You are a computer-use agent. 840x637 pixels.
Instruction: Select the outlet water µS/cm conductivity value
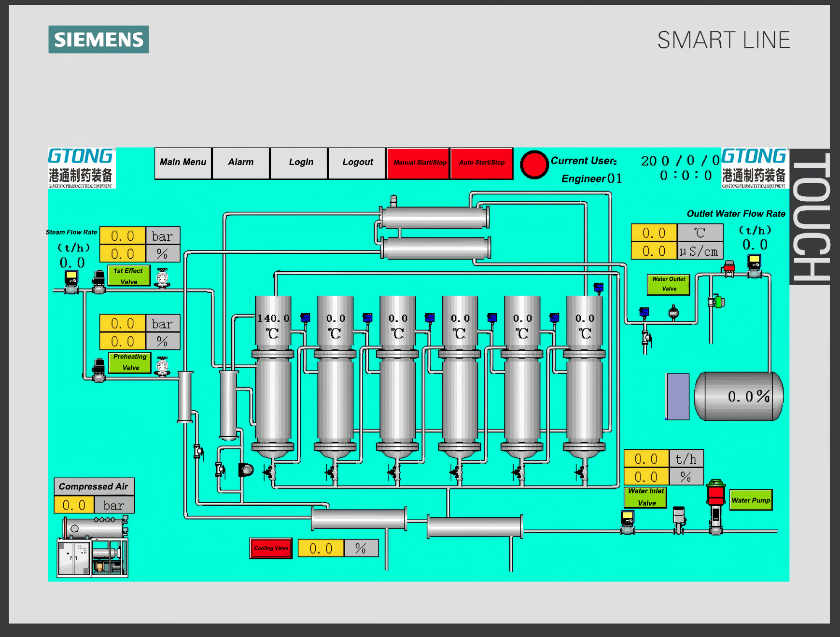(654, 251)
